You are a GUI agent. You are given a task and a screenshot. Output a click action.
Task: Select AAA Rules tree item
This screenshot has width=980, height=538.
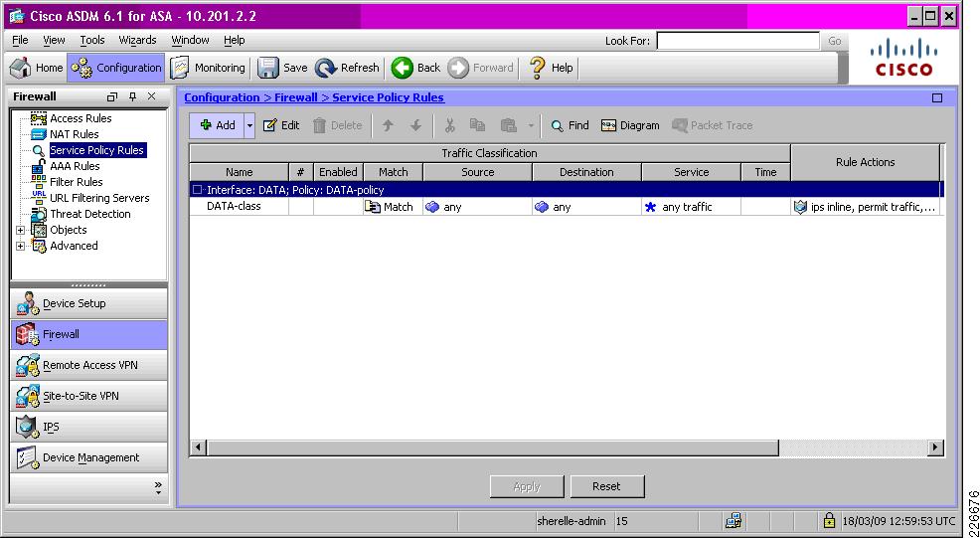coord(75,166)
